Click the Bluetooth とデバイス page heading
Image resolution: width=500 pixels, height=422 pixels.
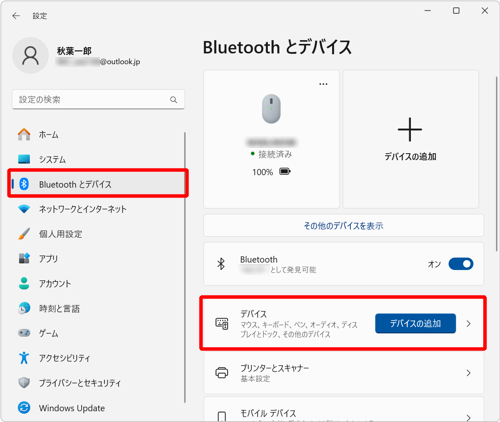click(277, 47)
